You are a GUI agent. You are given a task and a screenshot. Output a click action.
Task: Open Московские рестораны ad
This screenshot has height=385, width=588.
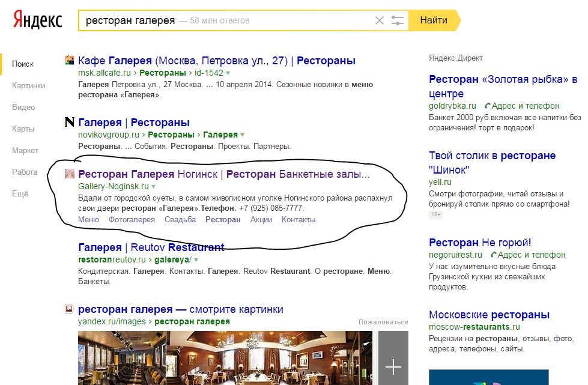click(489, 315)
